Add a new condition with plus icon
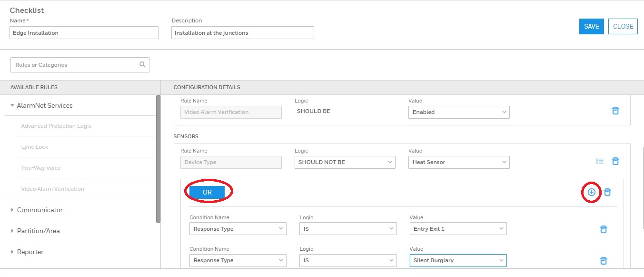This screenshot has height=277, width=644. [591, 192]
